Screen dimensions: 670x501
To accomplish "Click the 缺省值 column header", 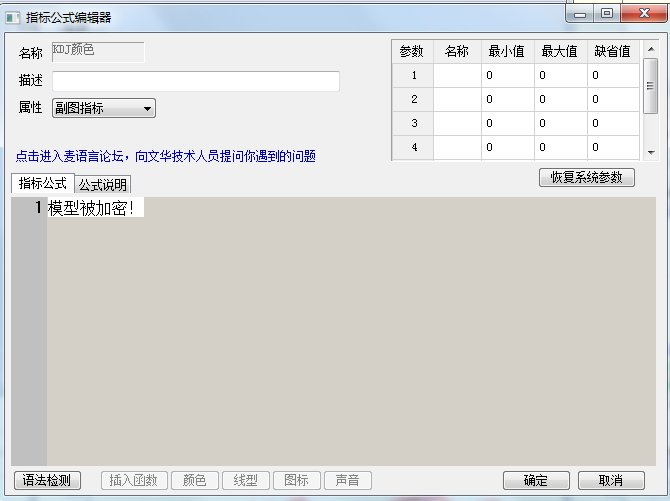I will point(614,52).
